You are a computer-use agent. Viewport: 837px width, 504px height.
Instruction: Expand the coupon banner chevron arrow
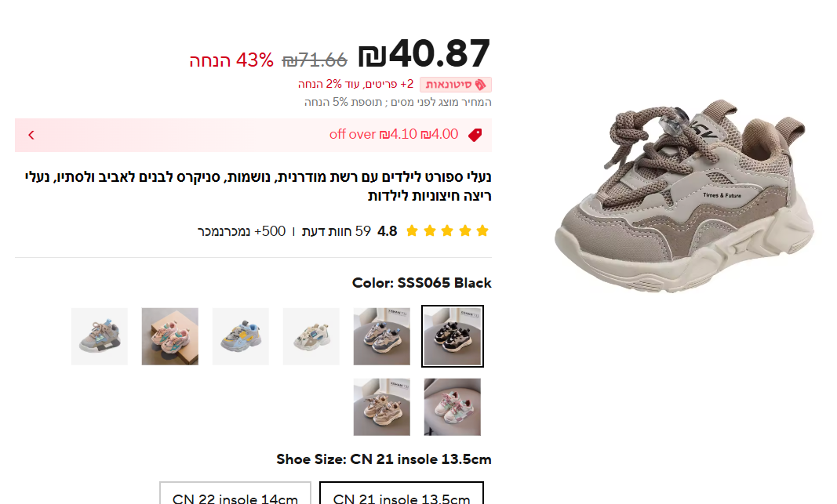[x=31, y=135]
